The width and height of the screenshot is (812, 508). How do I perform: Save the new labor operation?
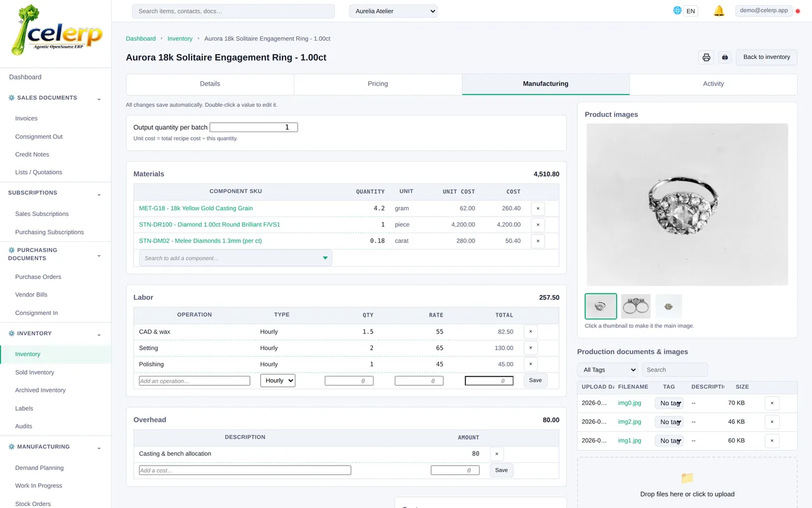click(535, 380)
